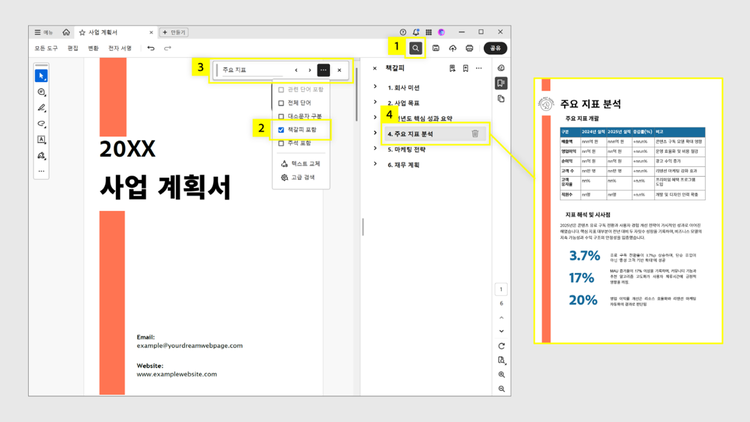Screen dimensions: 750x422
Task: Choose the text box tool
Action: [x=41, y=140]
